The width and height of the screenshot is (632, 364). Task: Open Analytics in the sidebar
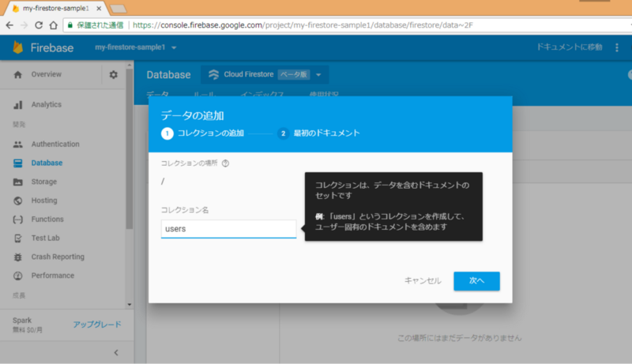[x=47, y=105]
